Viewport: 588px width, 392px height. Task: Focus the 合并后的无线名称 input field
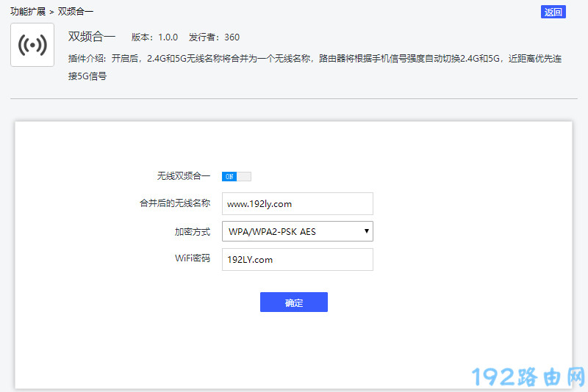(297, 204)
